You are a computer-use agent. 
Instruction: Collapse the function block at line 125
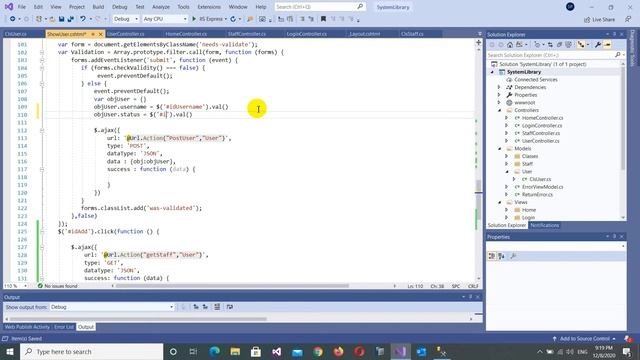[x=42, y=231]
